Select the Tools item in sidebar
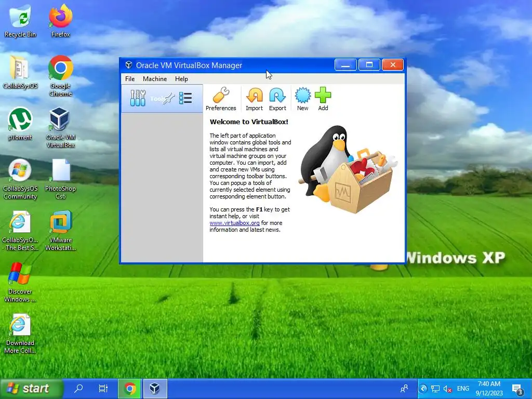The image size is (532, 399). pyautogui.click(x=162, y=98)
